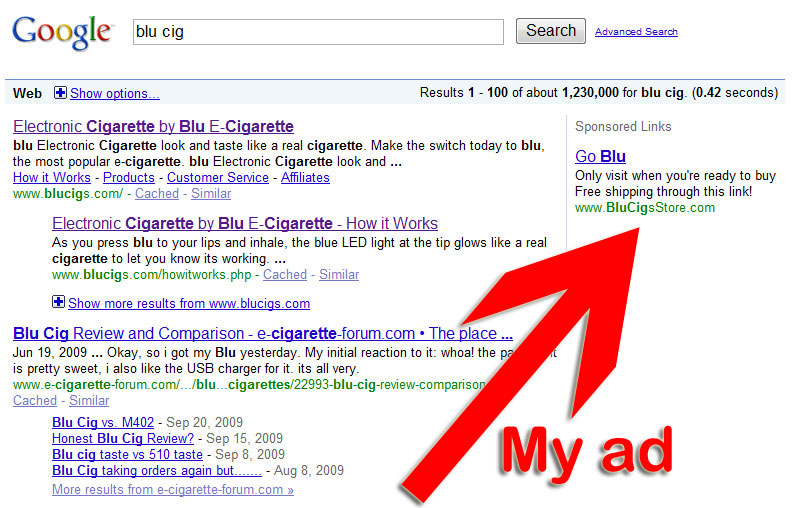
Task: Open the indented How it Works result title
Action: (245, 223)
